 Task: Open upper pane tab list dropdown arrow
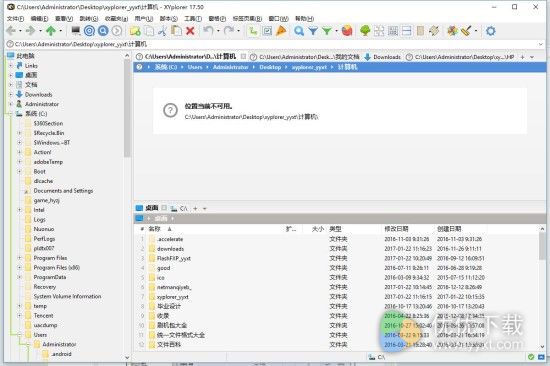tap(532, 57)
